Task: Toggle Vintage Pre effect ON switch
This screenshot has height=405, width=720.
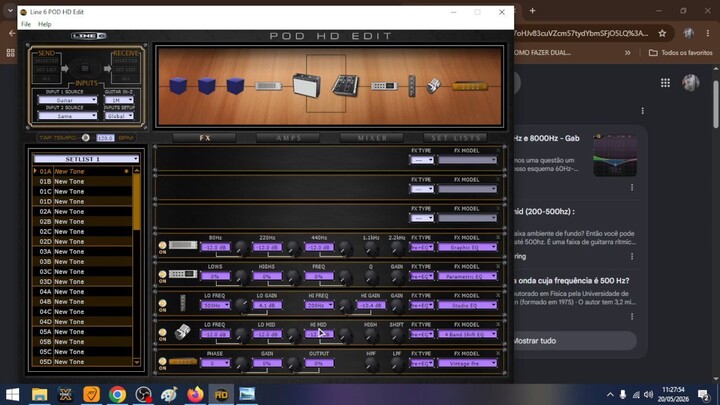Action: 162,362
